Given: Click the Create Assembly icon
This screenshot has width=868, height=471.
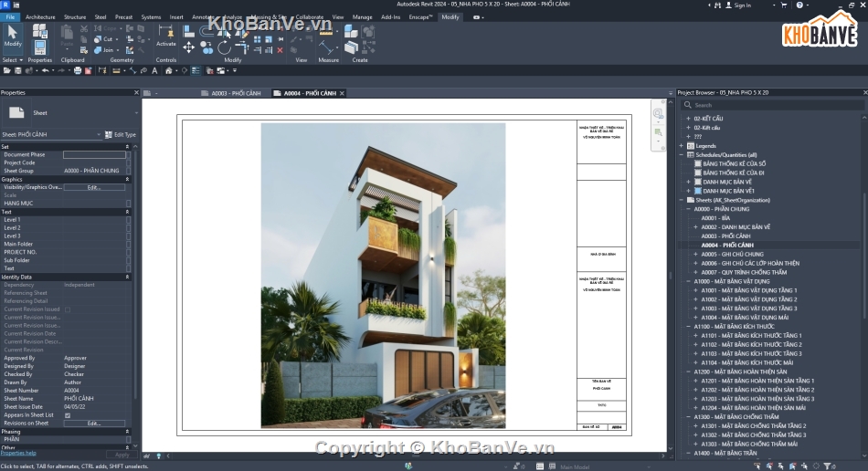Looking at the screenshot, I should (351, 31).
